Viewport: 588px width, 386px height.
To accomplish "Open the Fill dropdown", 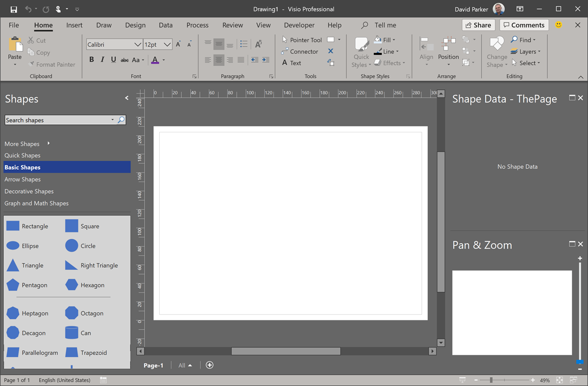I will coord(386,40).
